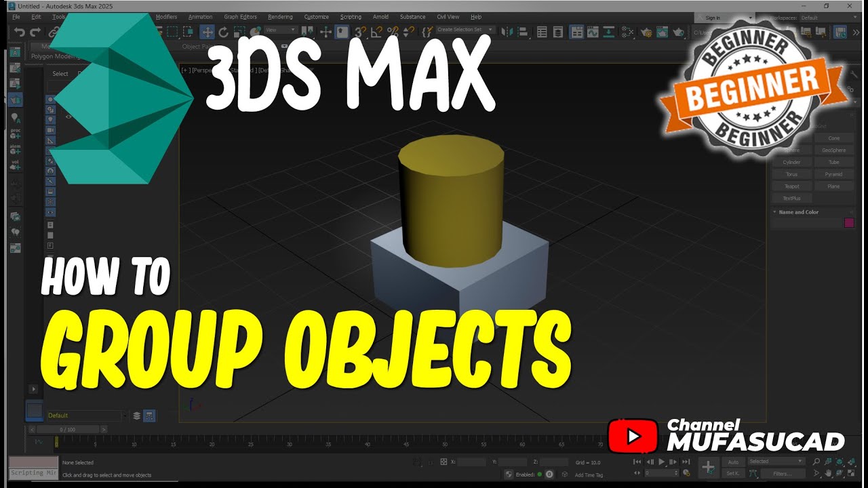This screenshot has width=868, height=488.
Task: Click the Go to Start playback button
Action: 637,462
